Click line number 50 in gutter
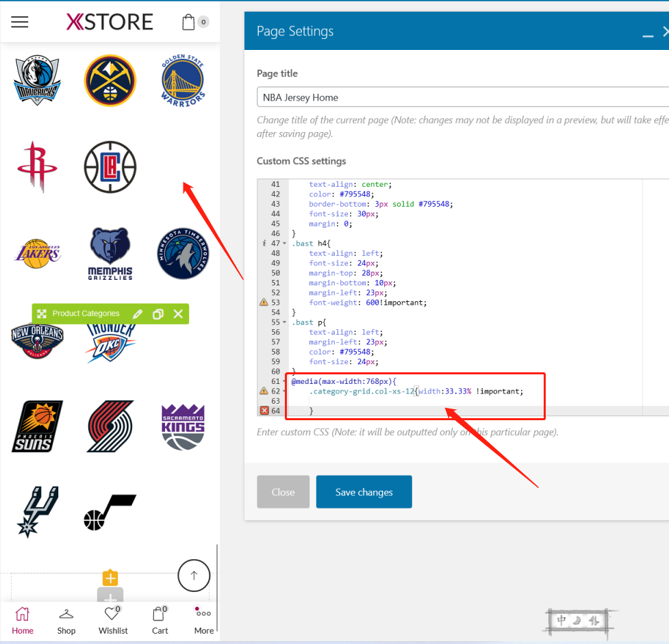 [276, 273]
